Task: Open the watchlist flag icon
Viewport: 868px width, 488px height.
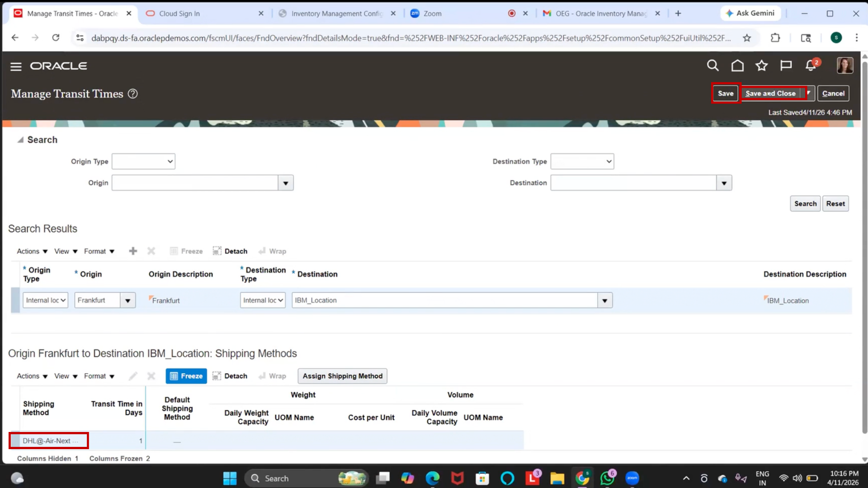Action: [x=786, y=66]
